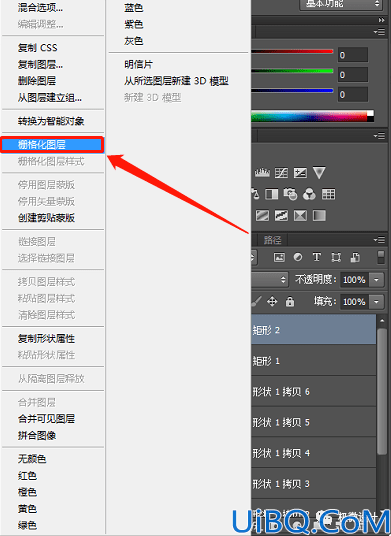Click the 不透明度 100% value field
This screenshot has width=391, height=536.
(355, 280)
